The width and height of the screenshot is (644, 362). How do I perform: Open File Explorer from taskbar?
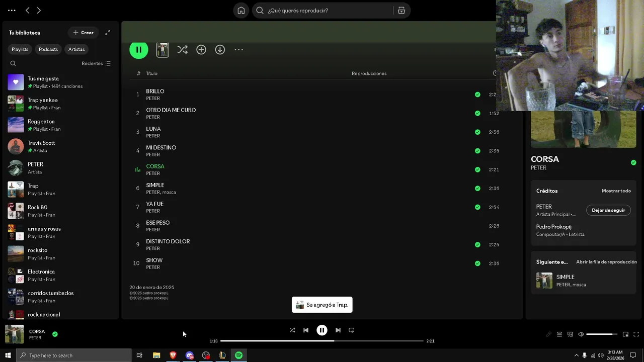coord(156,355)
